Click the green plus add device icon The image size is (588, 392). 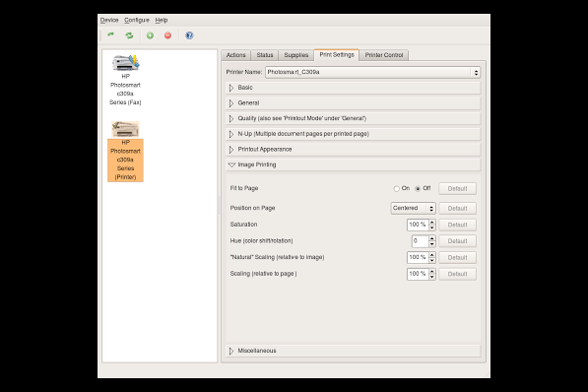click(x=150, y=35)
